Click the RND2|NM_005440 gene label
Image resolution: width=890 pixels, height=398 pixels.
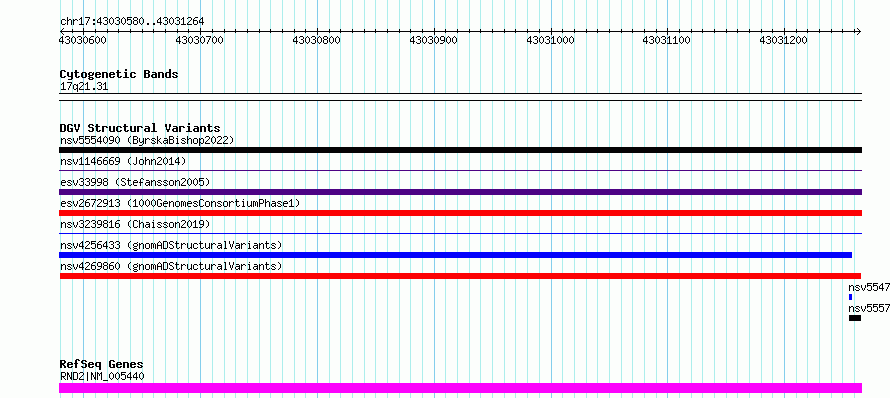(x=102, y=376)
